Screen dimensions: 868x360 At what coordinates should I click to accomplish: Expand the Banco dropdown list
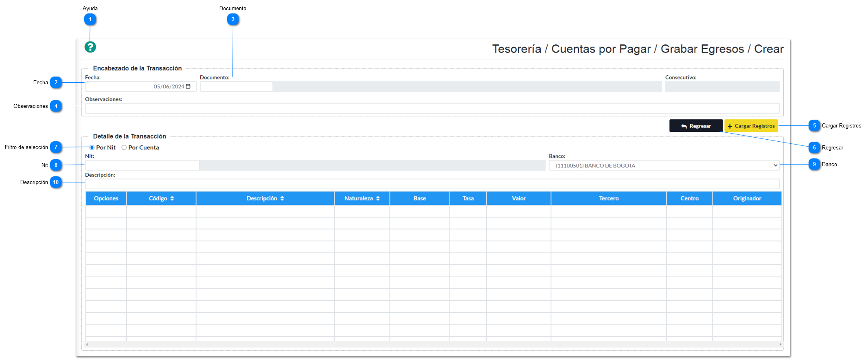coord(664,165)
